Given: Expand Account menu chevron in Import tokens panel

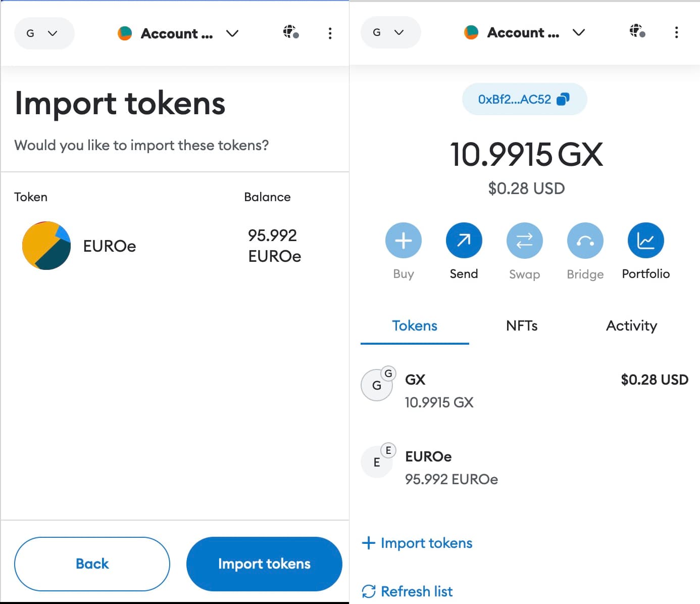Looking at the screenshot, I should [232, 33].
